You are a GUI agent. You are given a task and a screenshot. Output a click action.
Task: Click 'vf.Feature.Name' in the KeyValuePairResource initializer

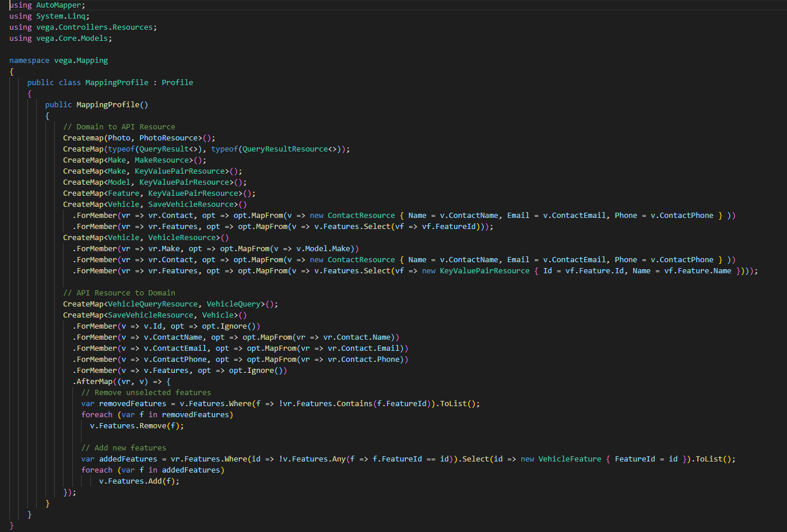pyautogui.click(x=698, y=271)
